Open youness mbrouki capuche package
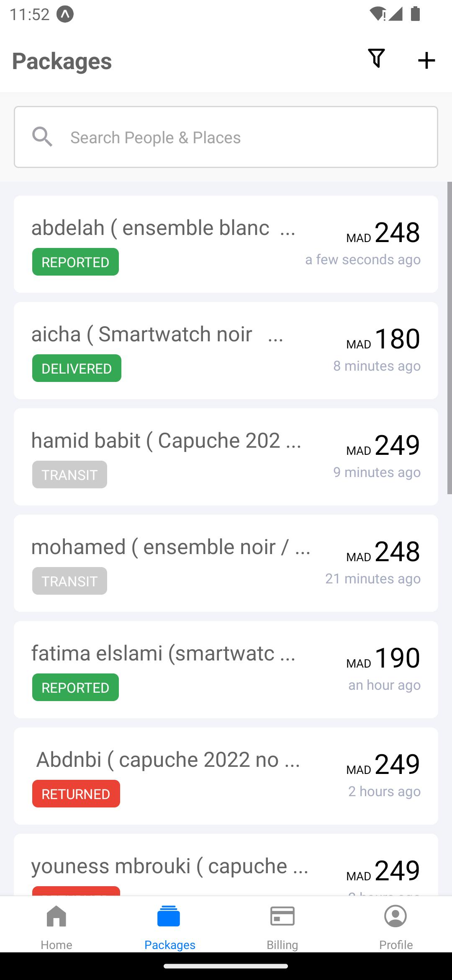Image resolution: width=452 pixels, height=980 pixels. click(226, 865)
